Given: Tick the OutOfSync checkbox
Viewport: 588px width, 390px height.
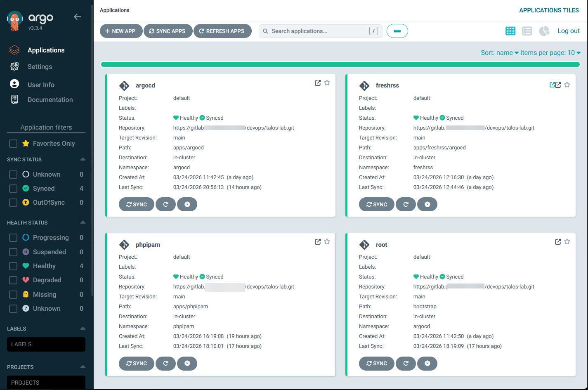Looking at the screenshot, I should [x=13, y=203].
